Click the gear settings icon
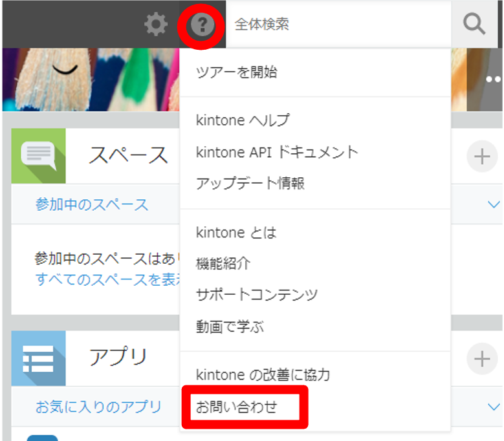504x441 pixels. pos(155,25)
